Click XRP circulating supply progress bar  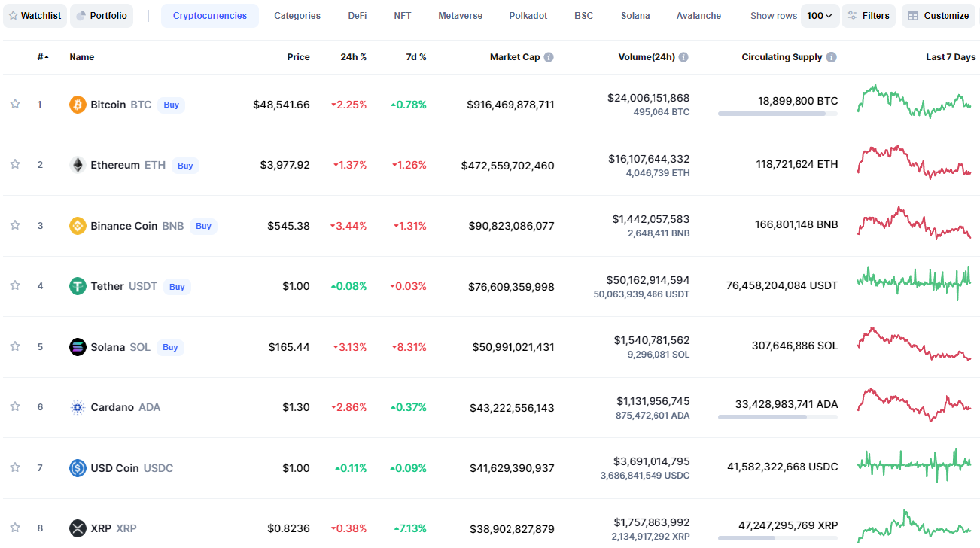[x=778, y=538]
